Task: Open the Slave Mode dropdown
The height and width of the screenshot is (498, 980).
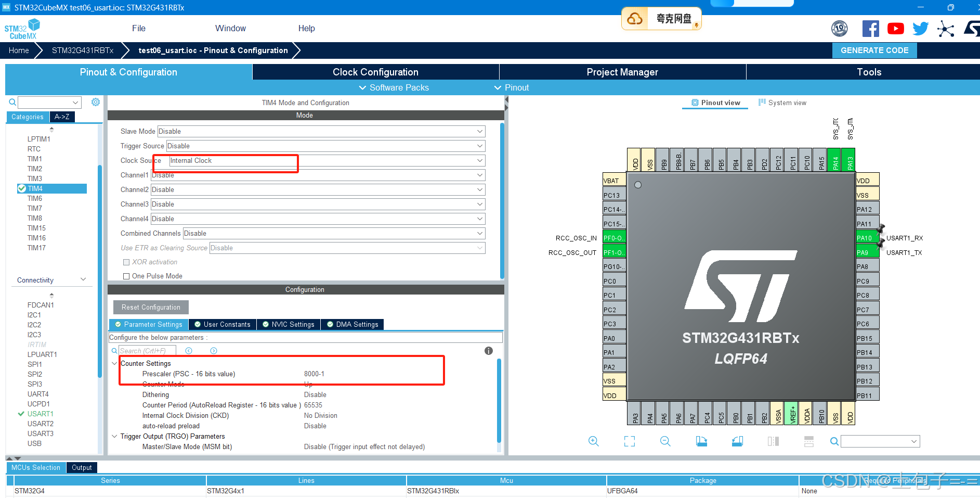Action: pos(321,131)
